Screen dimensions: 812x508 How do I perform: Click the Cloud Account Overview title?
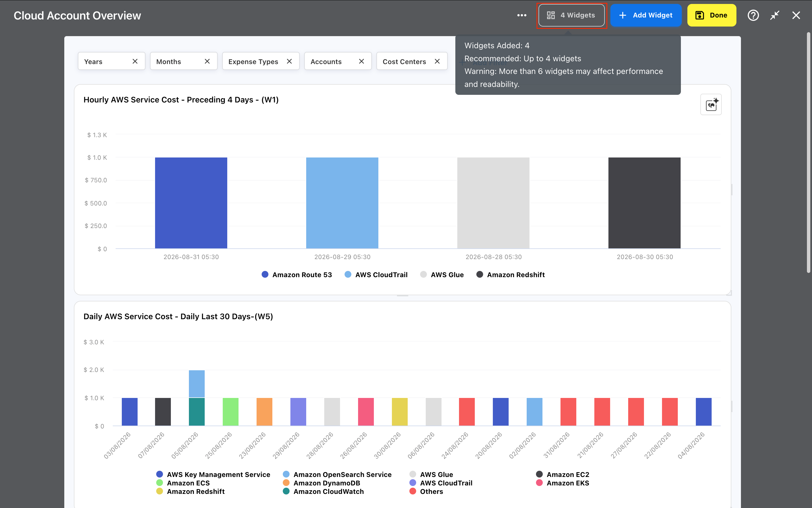[77, 16]
